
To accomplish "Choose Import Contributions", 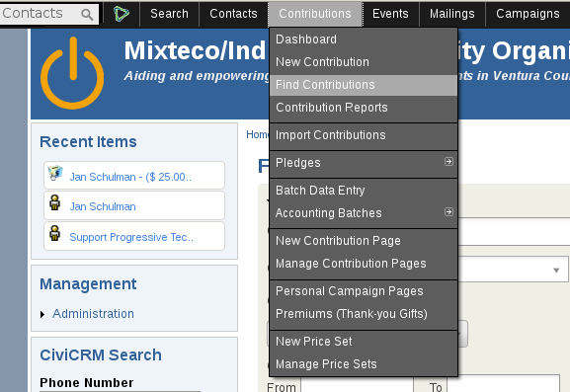I will (364, 135).
